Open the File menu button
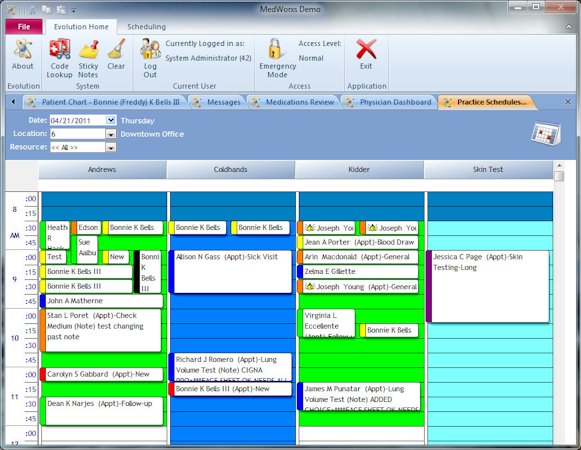Image resolution: width=581 pixels, height=450 pixels. click(24, 27)
